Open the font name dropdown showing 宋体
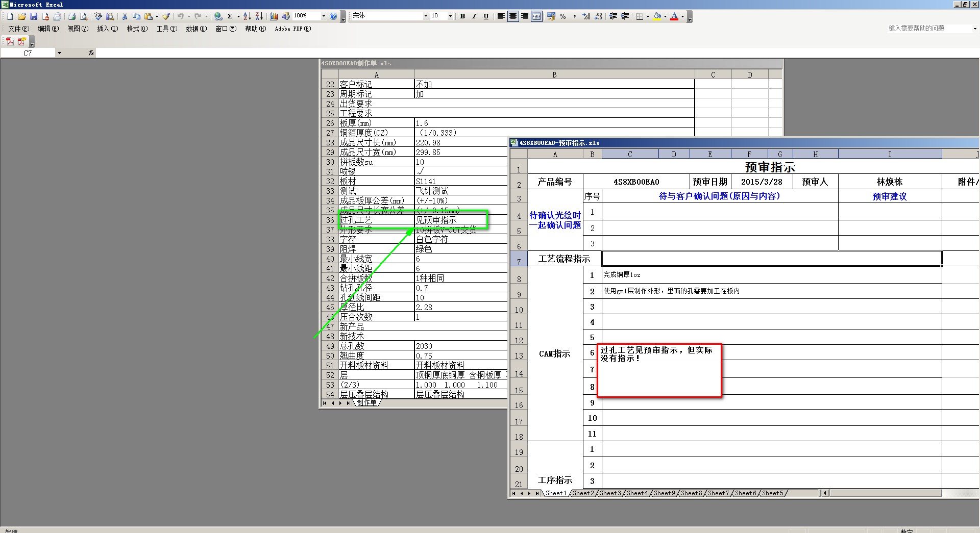This screenshot has width=980, height=533. click(x=426, y=16)
